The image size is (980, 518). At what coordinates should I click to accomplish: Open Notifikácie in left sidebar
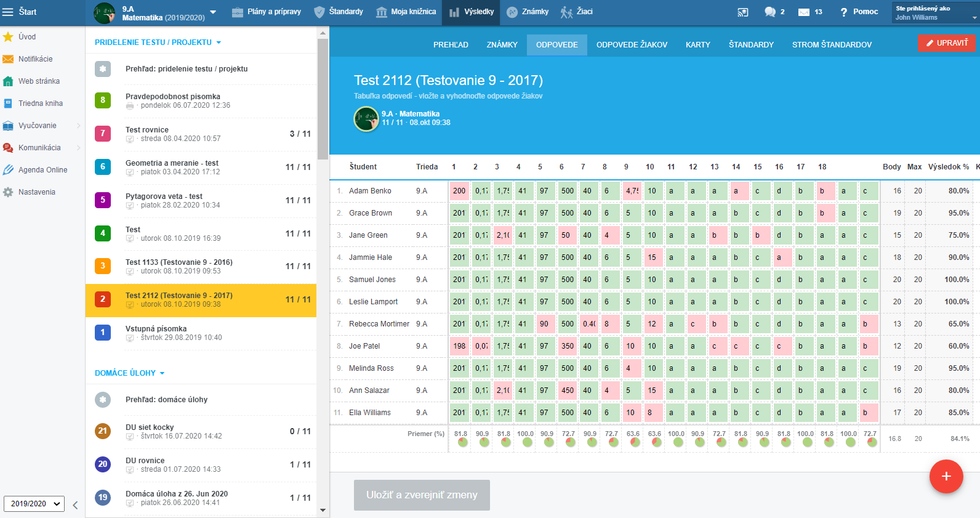(x=35, y=59)
